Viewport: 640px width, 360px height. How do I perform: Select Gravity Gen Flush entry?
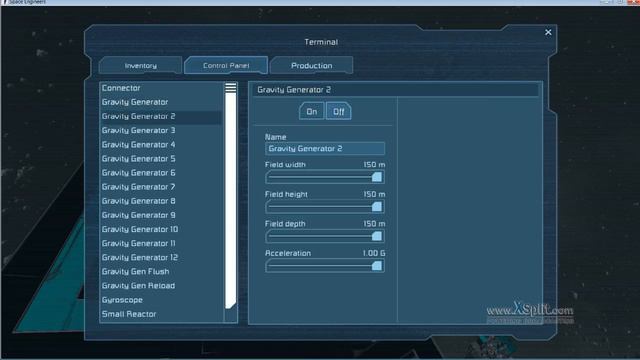(161, 271)
